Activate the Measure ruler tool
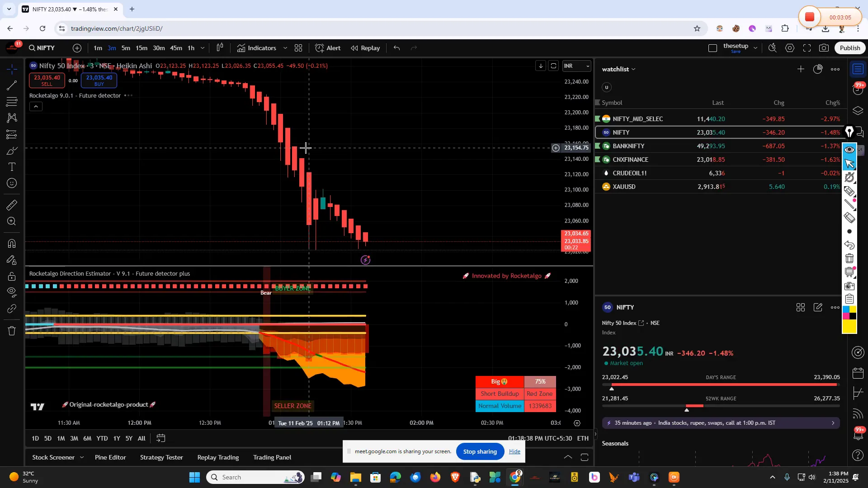 click(12, 205)
